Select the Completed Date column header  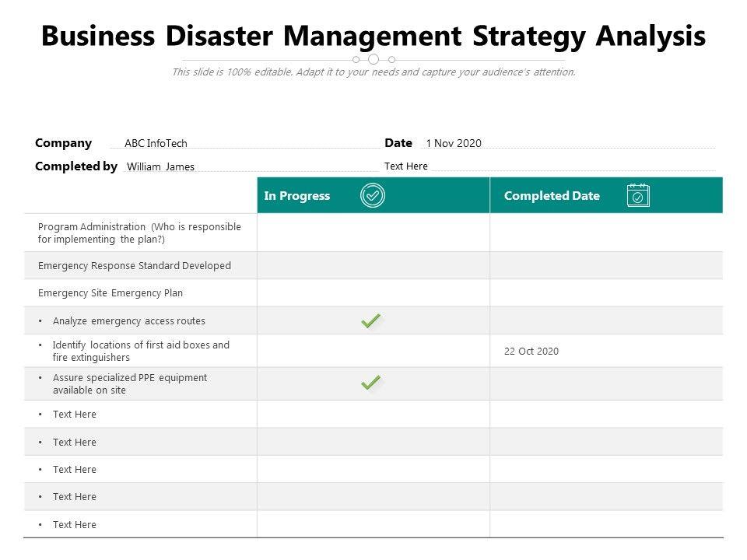coord(552,196)
